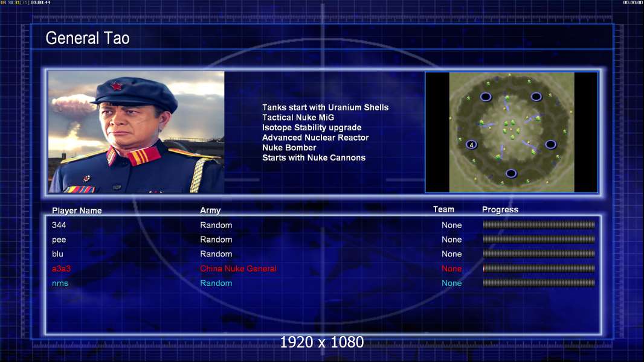This screenshot has height=362, width=644.
Task: Click player name 'pee'
Action: (x=59, y=240)
